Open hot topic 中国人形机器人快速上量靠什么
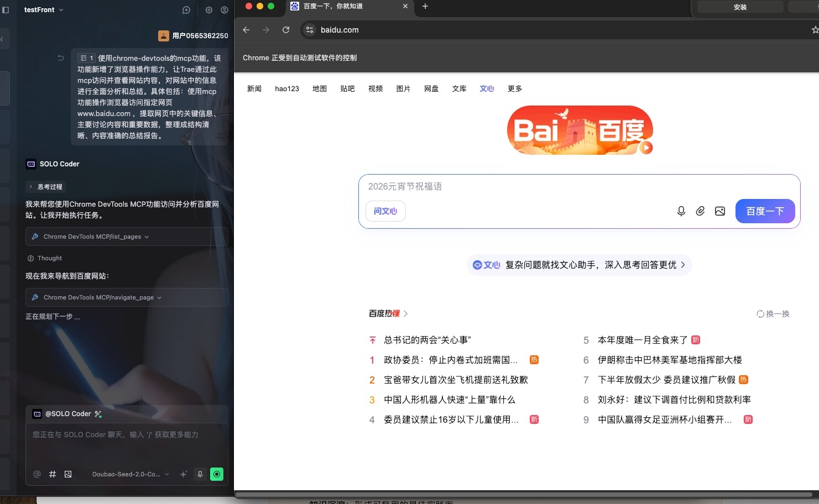This screenshot has height=504, width=819. coord(449,400)
